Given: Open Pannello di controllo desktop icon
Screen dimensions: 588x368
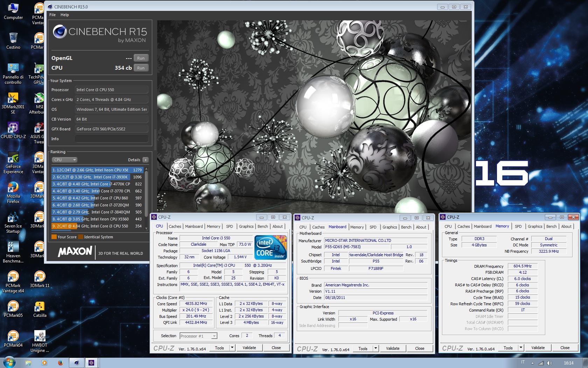Looking at the screenshot, I should 13,74.
